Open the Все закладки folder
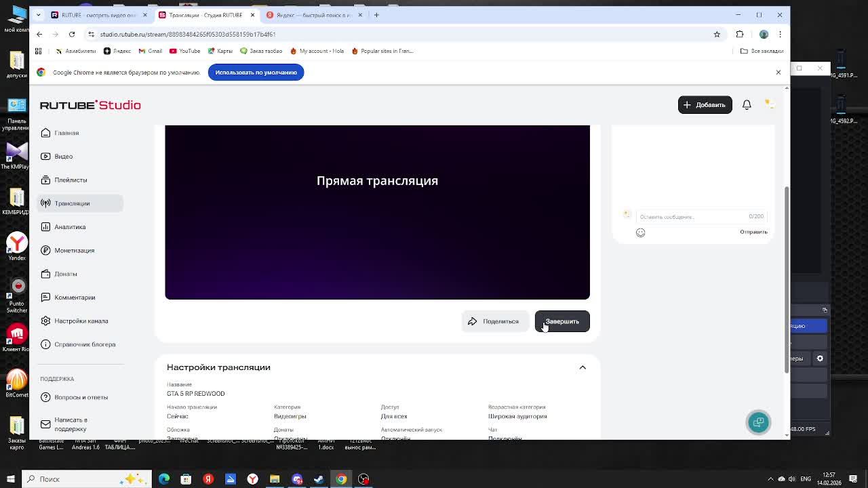Screen dimensions: 868x488 coord(762,51)
